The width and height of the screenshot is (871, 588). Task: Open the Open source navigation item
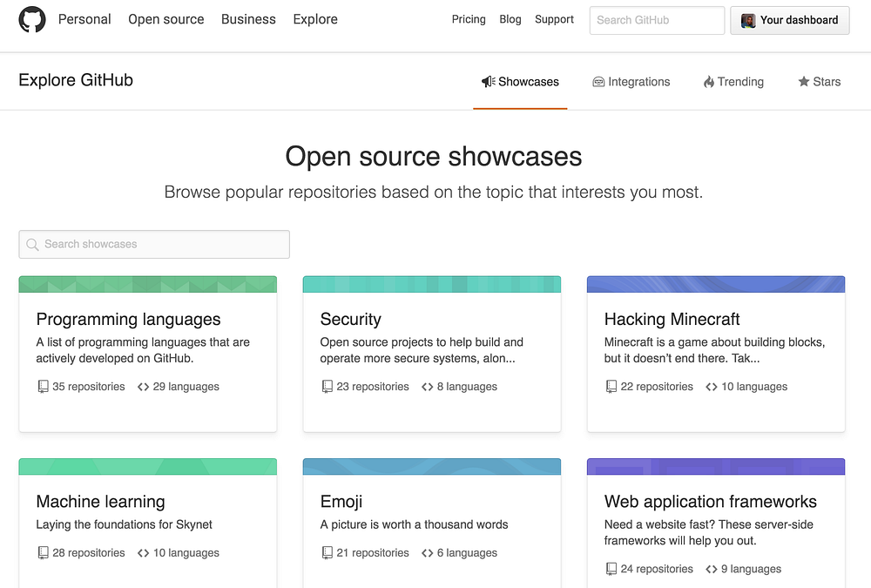coord(166,19)
